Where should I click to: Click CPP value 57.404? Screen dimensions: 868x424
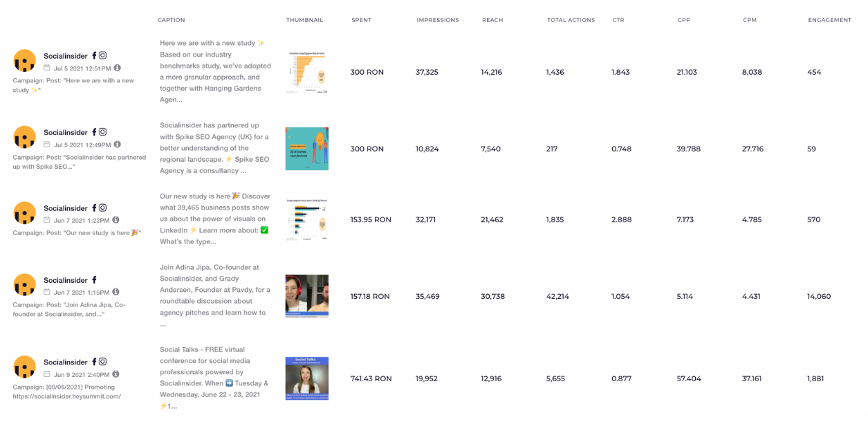pyautogui.click(x=688, y=378)
